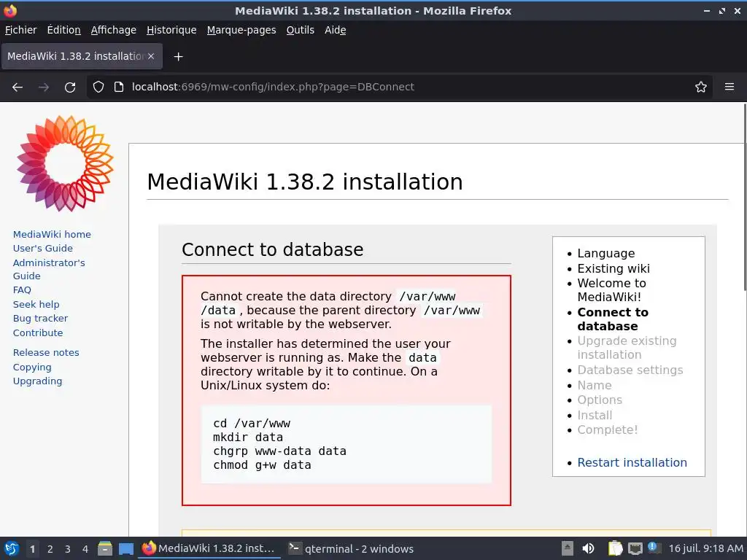747x560 pixels.
Task: Click the 'chgrp www-data data' command line
Action: click(279, 451)
